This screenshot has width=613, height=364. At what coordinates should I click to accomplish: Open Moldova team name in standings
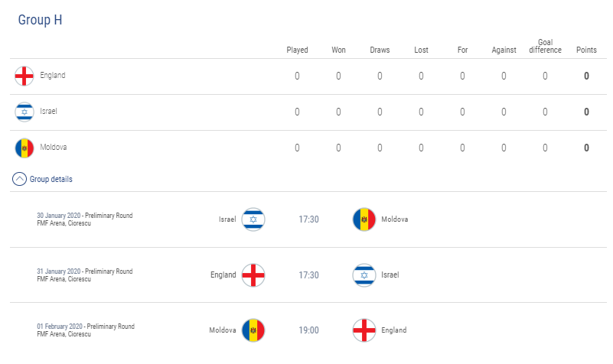pyautogui.click(x=53, y=148)
